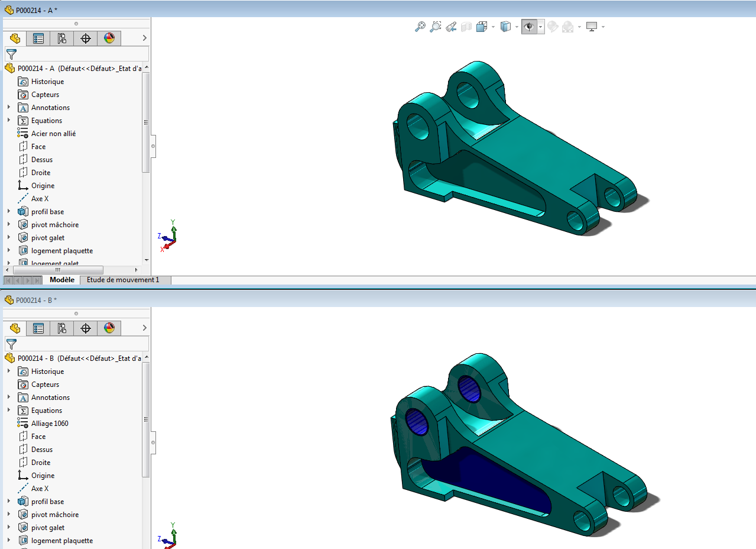Switch to Etude de mouvement 1 tab

click(x=123, y=280)
